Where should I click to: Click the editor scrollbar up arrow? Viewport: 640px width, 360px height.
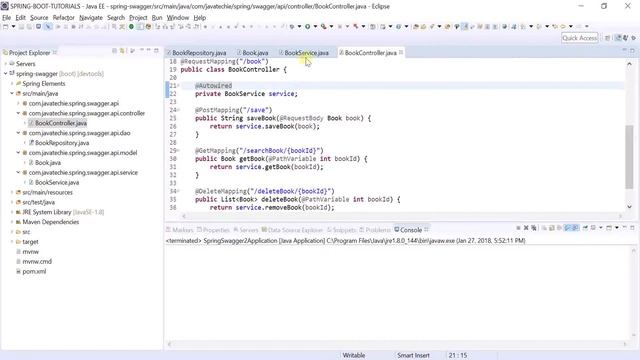tap(629, 64)
